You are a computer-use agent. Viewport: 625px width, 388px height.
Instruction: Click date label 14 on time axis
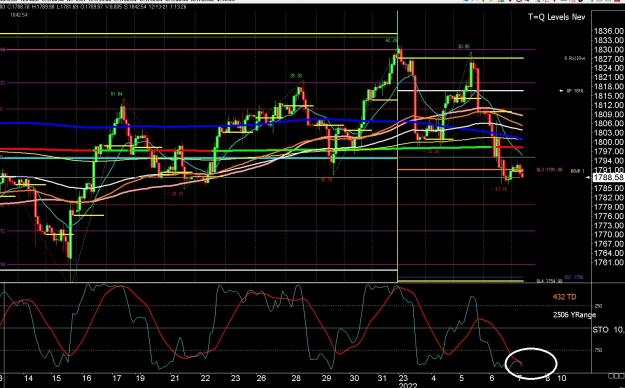coord(28,378)
